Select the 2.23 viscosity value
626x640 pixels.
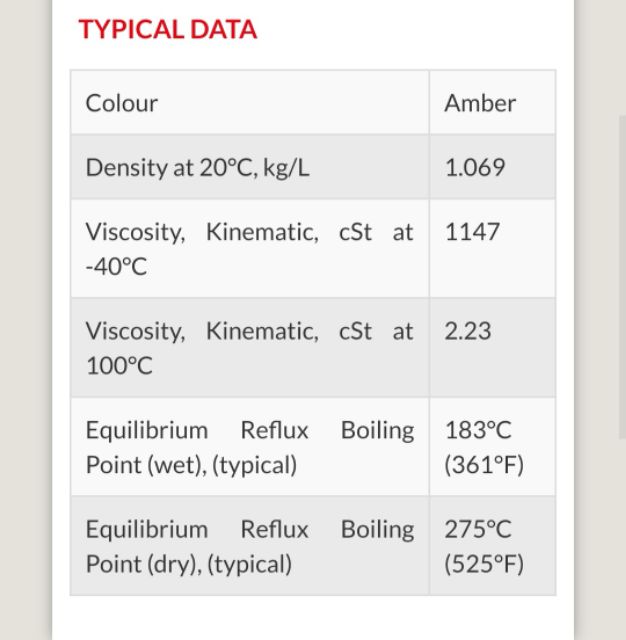point(468,331)
